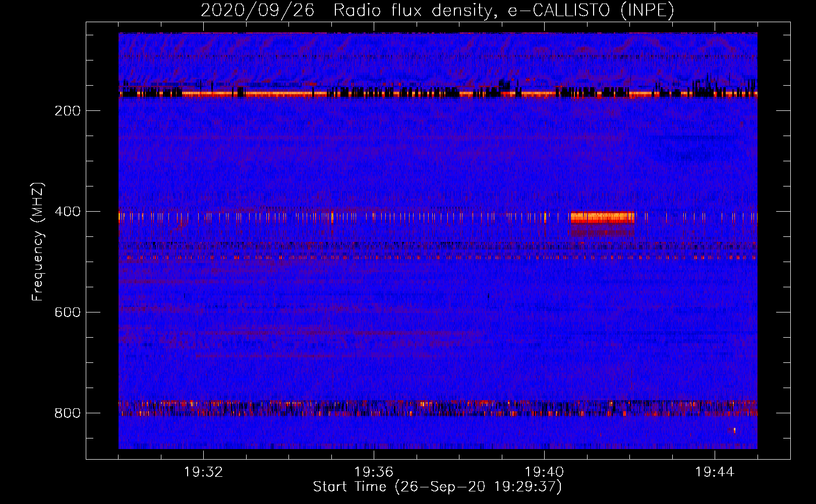Click the plot title '2020/09/26 Radio flux density'
This screenshot has height=504, width=816.
click(x=437, y=10)
